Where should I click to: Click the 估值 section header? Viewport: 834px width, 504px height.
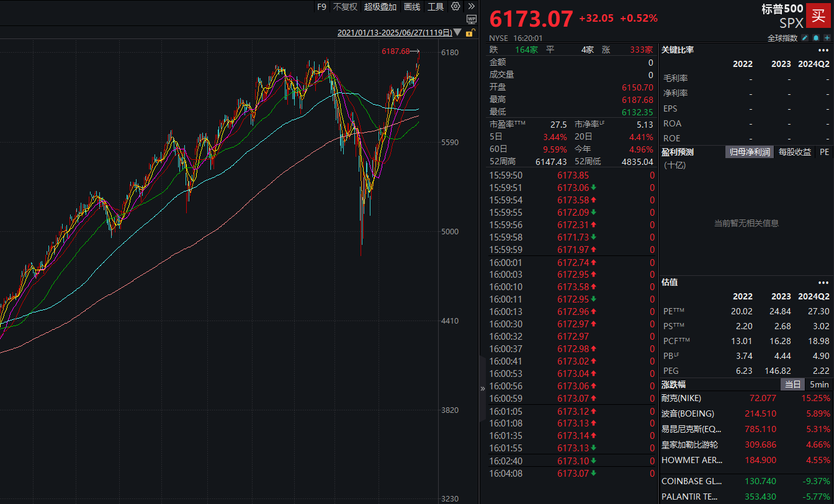(x=670, y=282)
